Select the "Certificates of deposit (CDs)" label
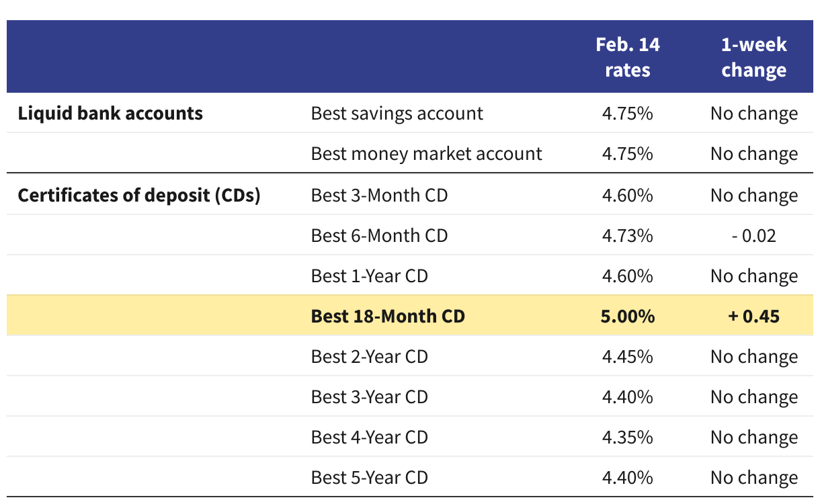Screen dimensions: 820x504 pos(139,196)
